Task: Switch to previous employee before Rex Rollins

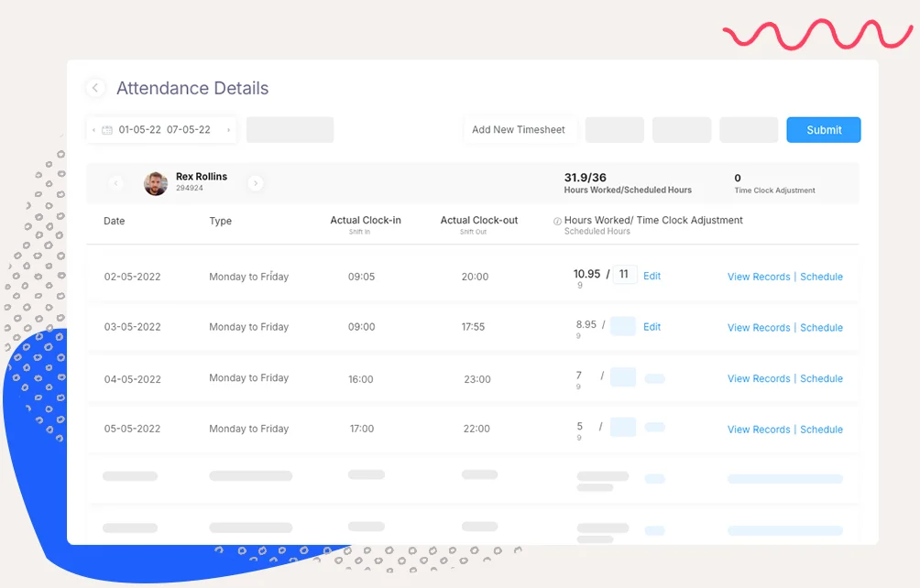Action: (x=115, y=183)
